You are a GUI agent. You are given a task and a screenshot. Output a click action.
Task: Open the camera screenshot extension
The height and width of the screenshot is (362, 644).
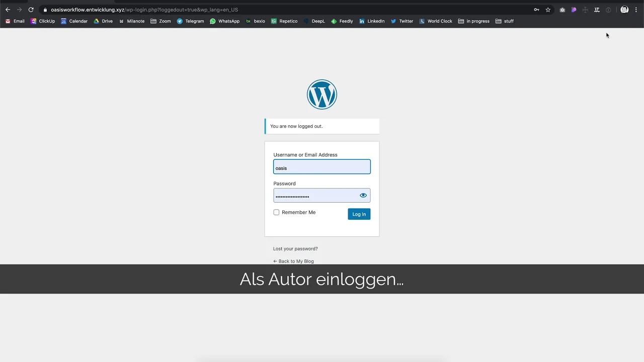coord(562,10)
